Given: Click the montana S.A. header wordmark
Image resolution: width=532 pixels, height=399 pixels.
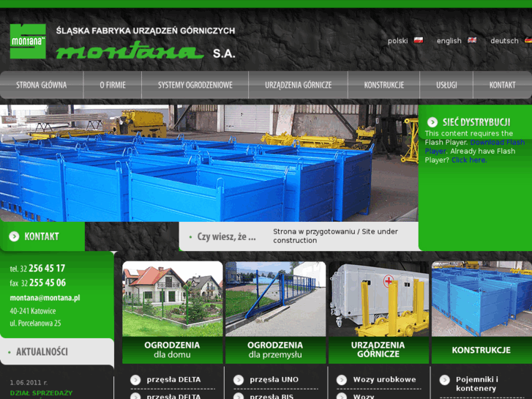Looking at the screenshot, I should (146, 51).
